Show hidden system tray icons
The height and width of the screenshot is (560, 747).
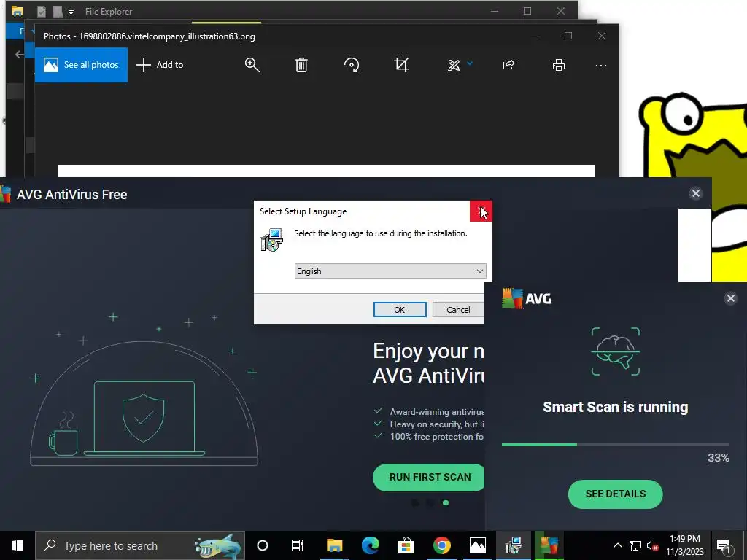pyautogui.click(x=617, y=545)
